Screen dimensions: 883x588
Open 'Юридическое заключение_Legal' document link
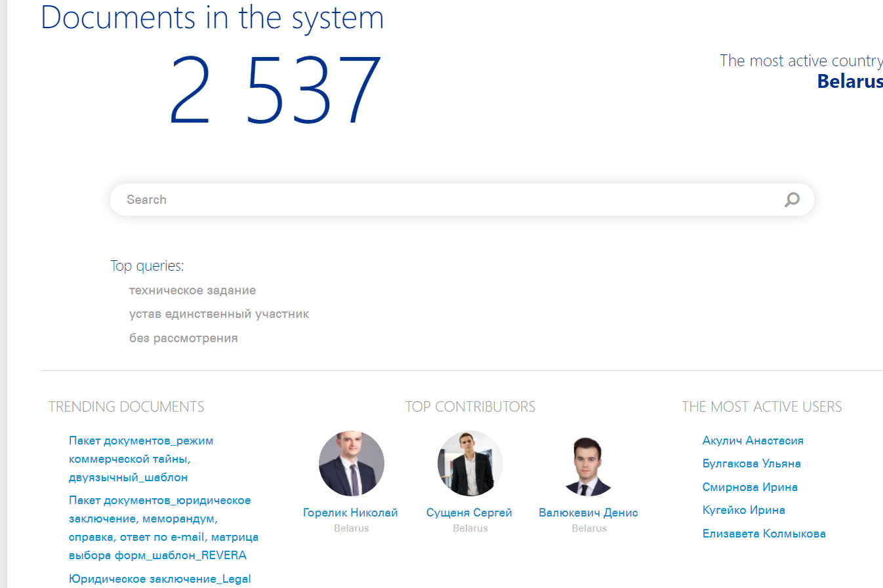pyautogui.click(x=159, y=579)
